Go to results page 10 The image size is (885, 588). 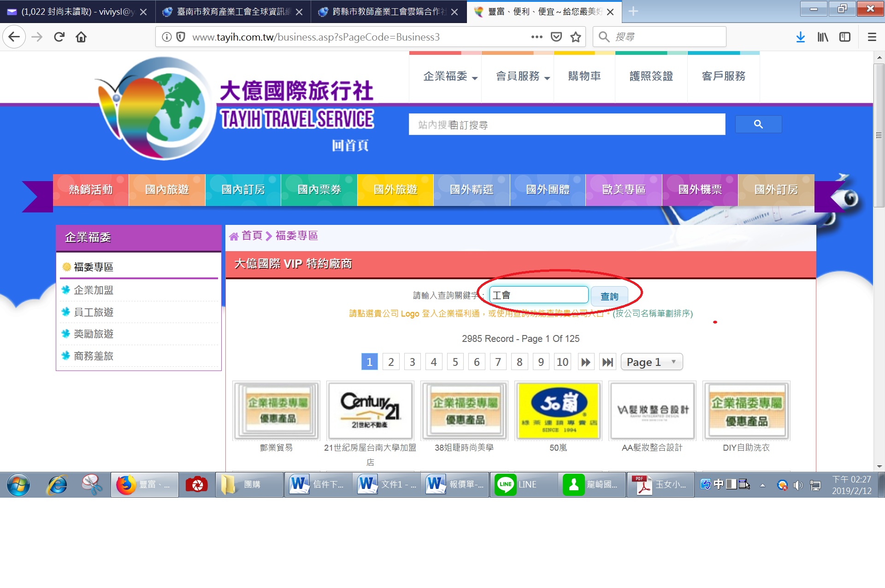pos(562,362)
